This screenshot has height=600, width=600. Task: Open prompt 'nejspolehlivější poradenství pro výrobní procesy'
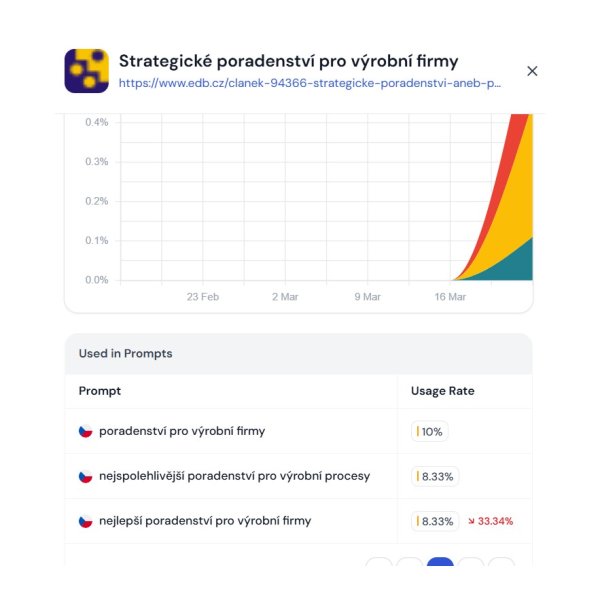tap(234, 476)
